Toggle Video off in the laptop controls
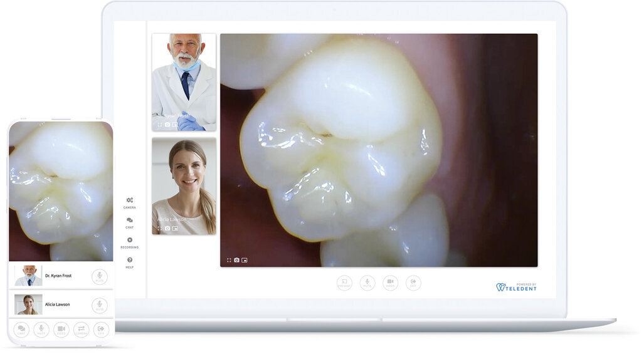 coord(391,283)
